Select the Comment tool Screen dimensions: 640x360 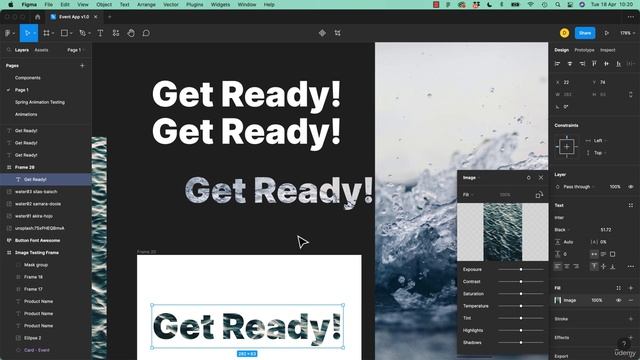146,33
